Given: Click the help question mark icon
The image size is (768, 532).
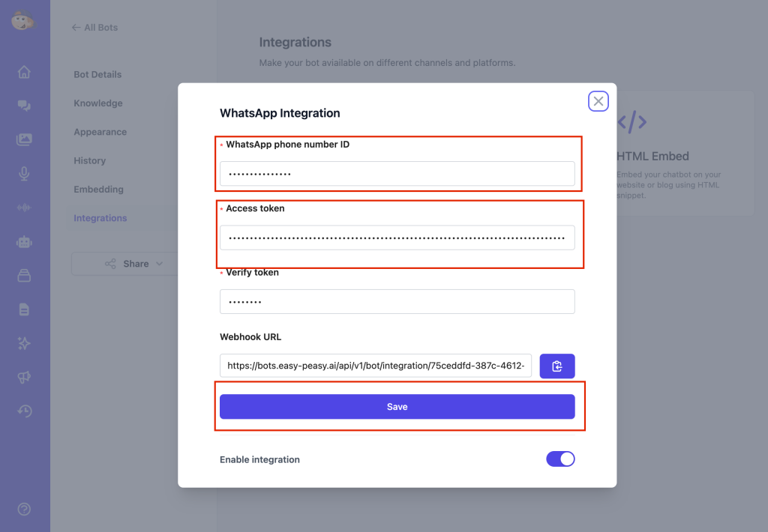Looking at the screenshot, I should point(24,510).
